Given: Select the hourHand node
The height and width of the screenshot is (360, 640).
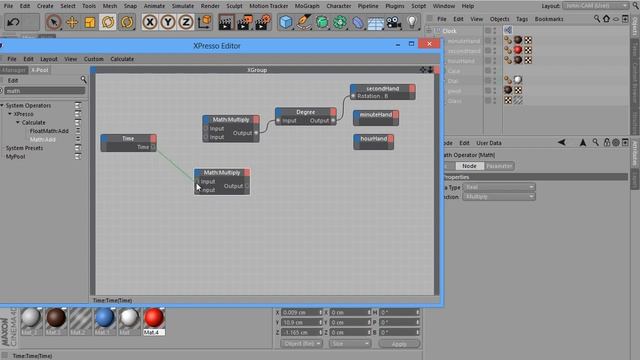Looking at the screenshot, I should pos(373,142).
